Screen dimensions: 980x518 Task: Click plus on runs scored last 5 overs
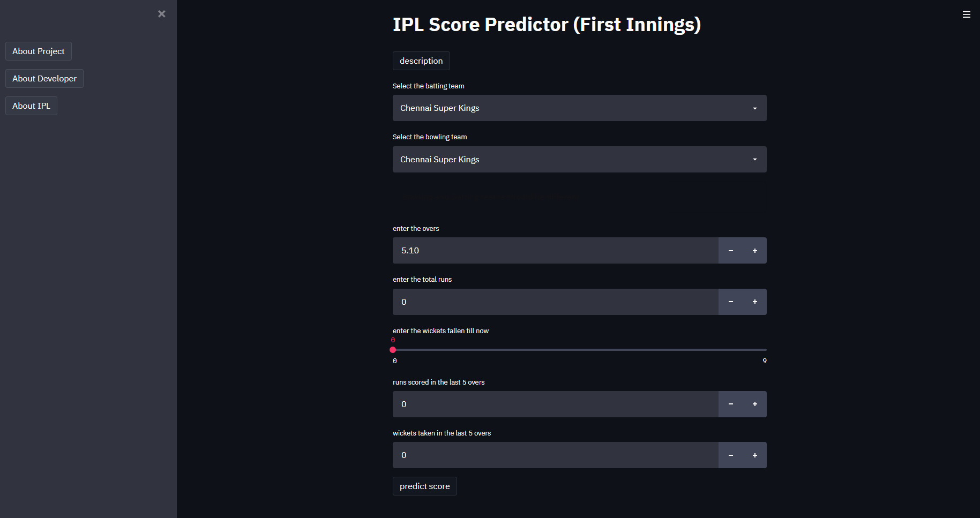coord(754,404)
